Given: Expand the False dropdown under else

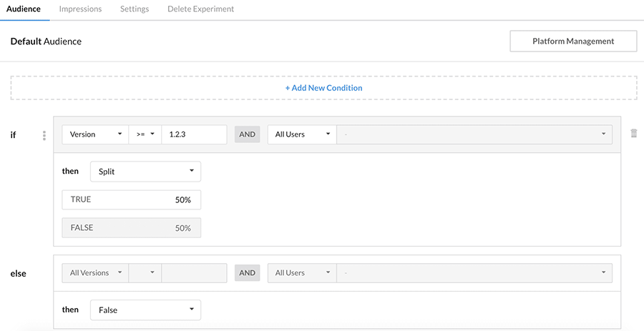Looking at the screenshot, I should [145, 310].
